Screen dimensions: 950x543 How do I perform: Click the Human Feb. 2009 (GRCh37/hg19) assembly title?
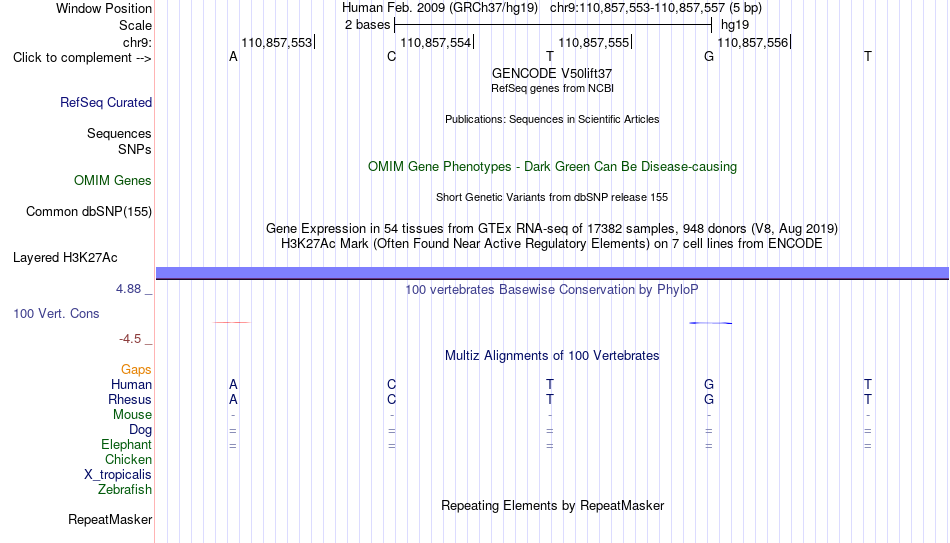440,8
